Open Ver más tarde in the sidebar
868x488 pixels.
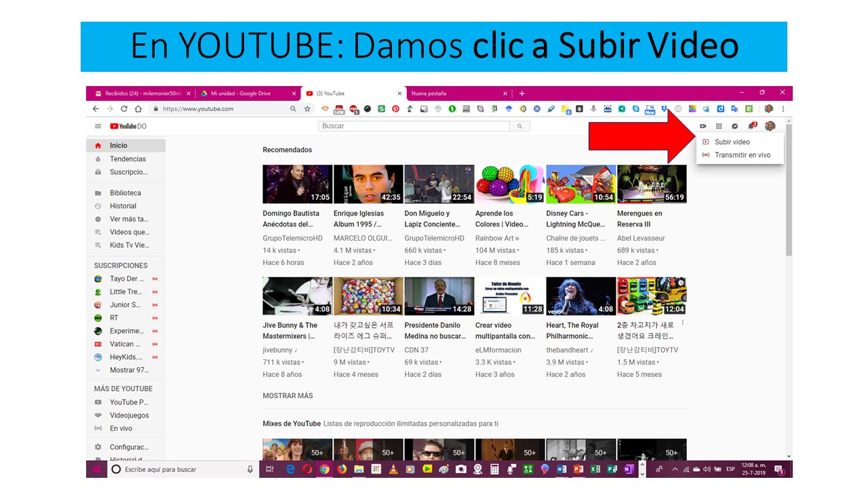pyautogui.click(x=125, y=219)
